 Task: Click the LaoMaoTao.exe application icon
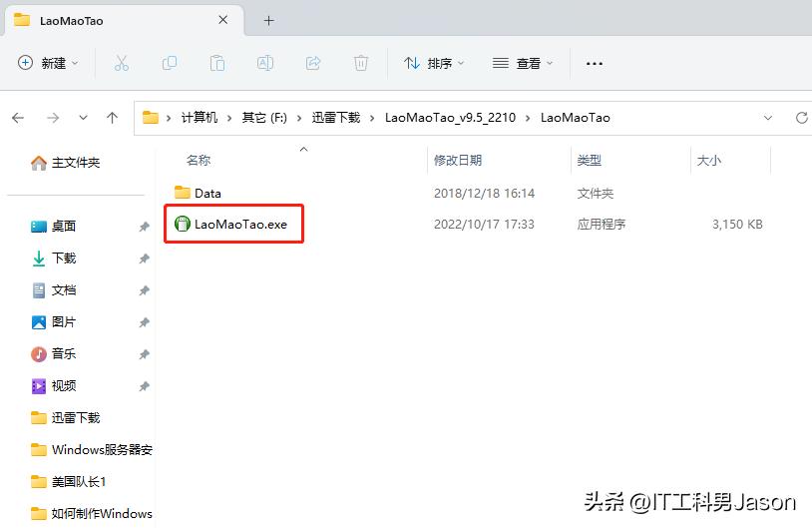[x=183, y=224]
